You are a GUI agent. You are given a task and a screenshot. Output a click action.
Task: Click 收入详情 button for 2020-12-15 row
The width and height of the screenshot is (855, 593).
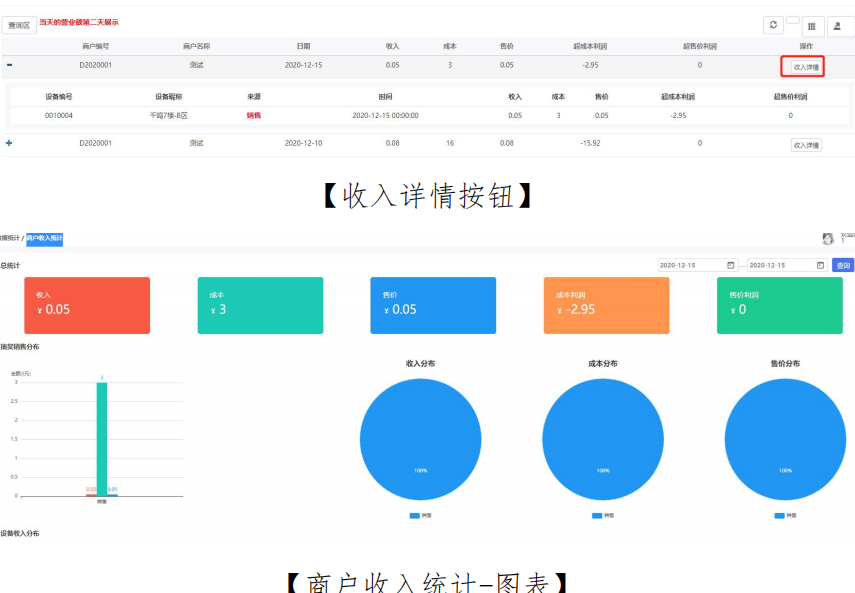click(803, 67)
